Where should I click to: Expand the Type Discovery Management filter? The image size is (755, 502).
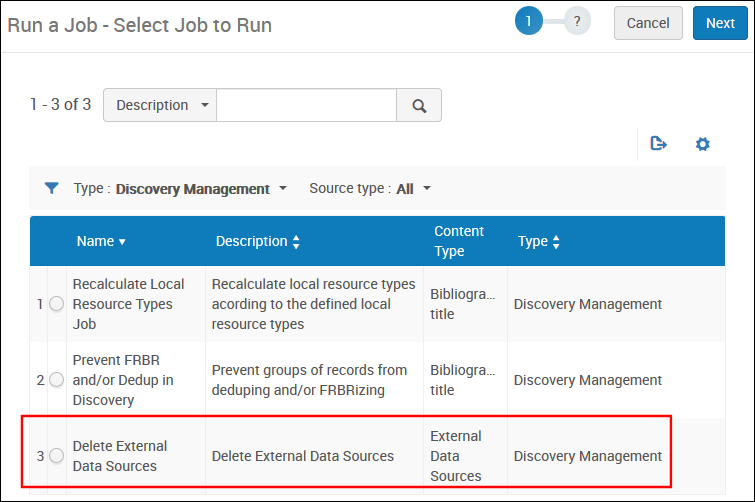coord(283,188)
